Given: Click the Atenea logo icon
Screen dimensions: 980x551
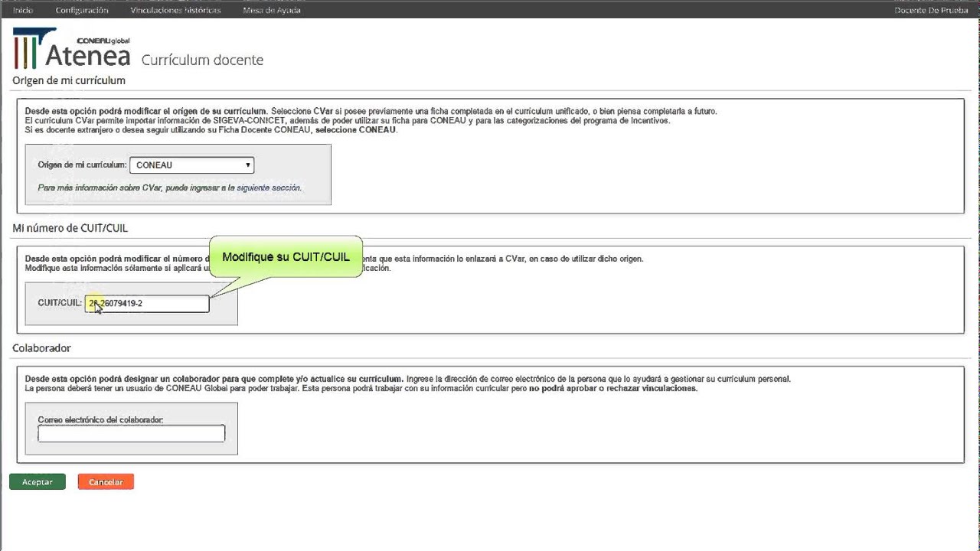Looking at the screenshot, I should click(72, 49).
